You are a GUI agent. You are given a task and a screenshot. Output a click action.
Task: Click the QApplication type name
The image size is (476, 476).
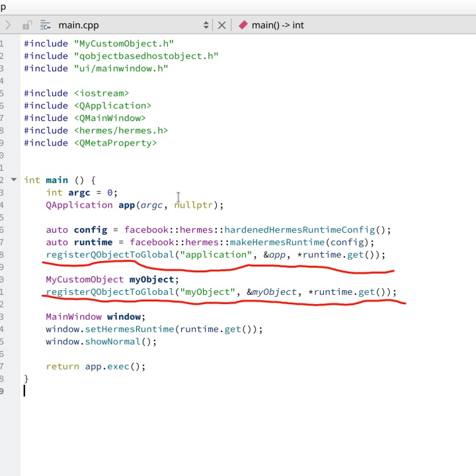(x=79, y=205)
